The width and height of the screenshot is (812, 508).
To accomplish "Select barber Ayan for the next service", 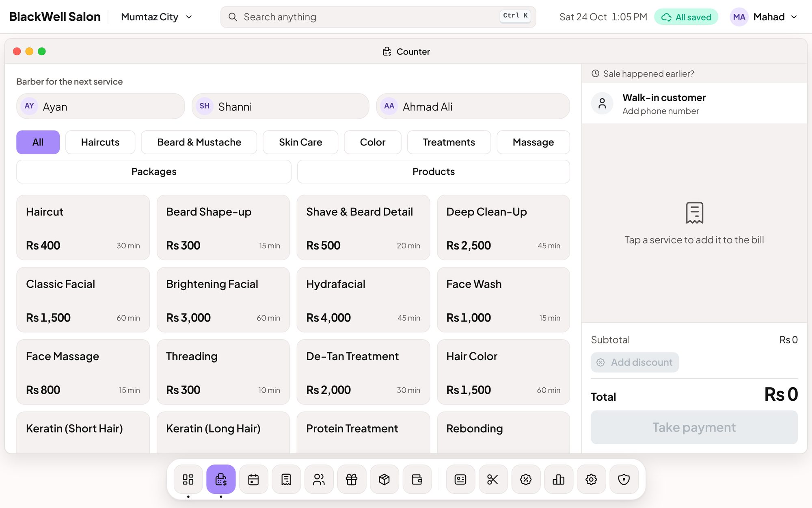I will pos(100,106).
